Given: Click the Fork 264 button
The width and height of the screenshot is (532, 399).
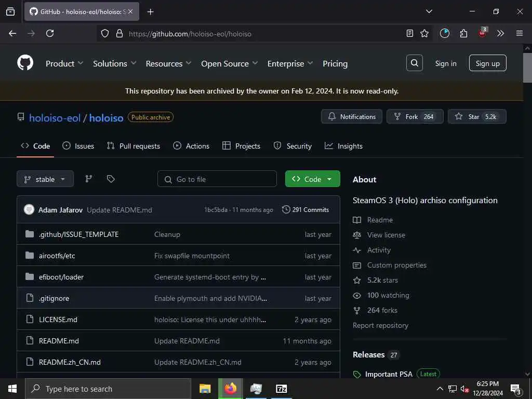Looking at the screenshot, I should [415, 116].
